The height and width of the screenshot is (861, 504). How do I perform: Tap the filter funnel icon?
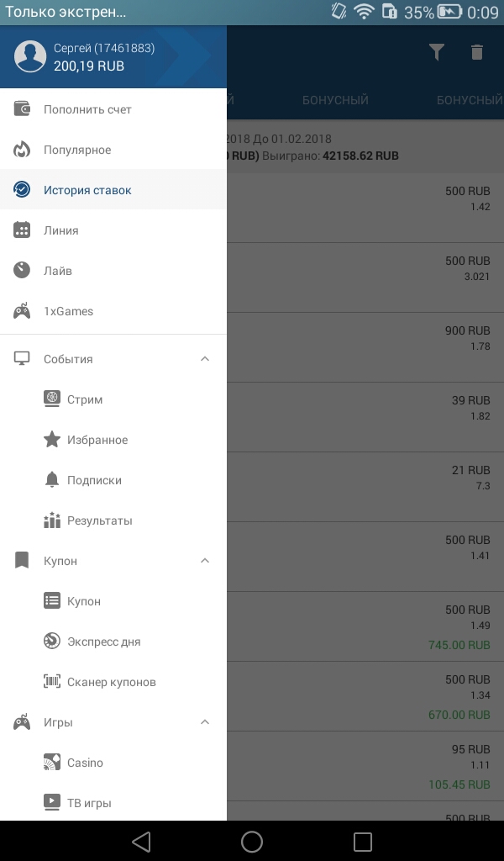(436, 52)
